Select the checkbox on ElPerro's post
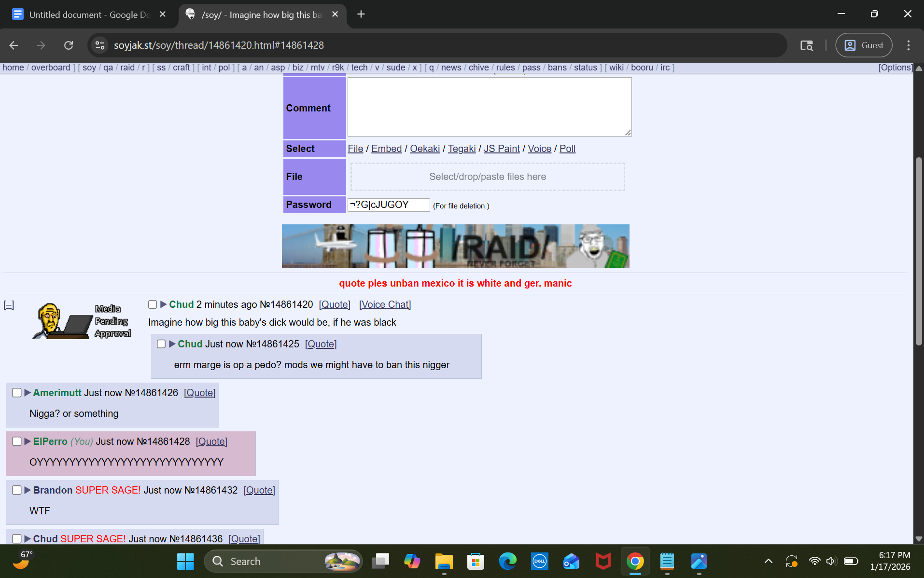This screenshot has height=578, width=924. pos(17,441)
